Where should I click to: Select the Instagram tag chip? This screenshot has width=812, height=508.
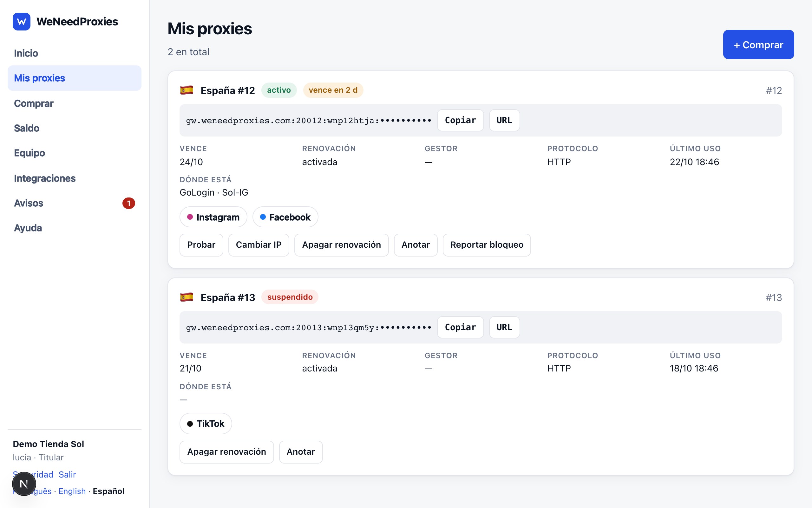click(213, 217)
